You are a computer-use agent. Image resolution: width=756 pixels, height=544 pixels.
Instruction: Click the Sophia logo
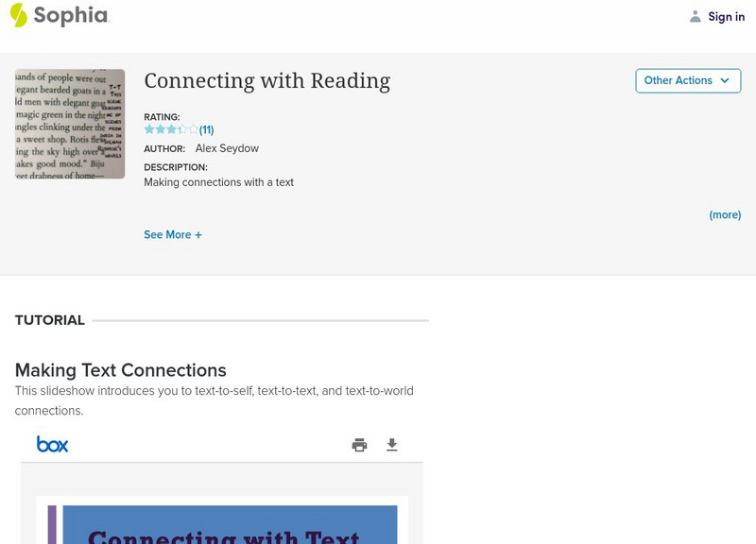(x=59, y=15)
